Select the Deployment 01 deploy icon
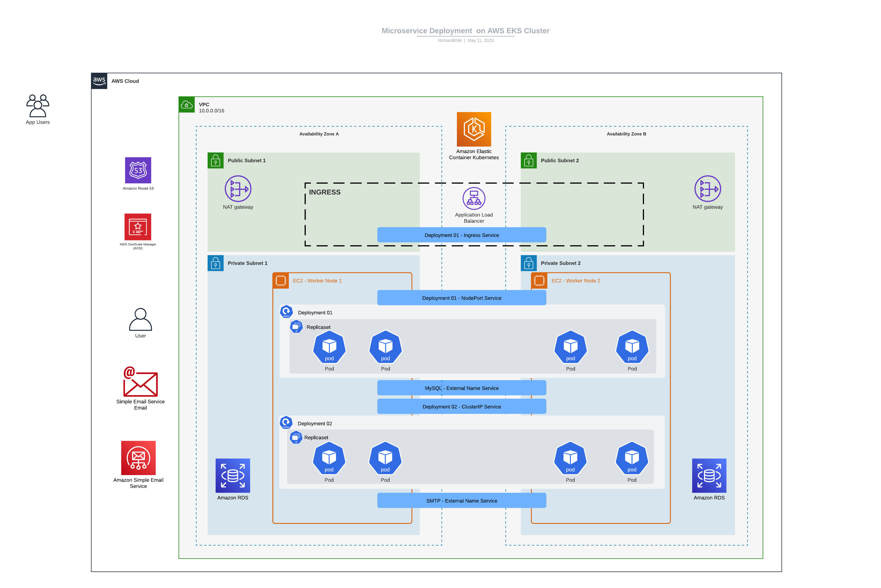This screenshot has height=588, width=881. tap(287, 312)
